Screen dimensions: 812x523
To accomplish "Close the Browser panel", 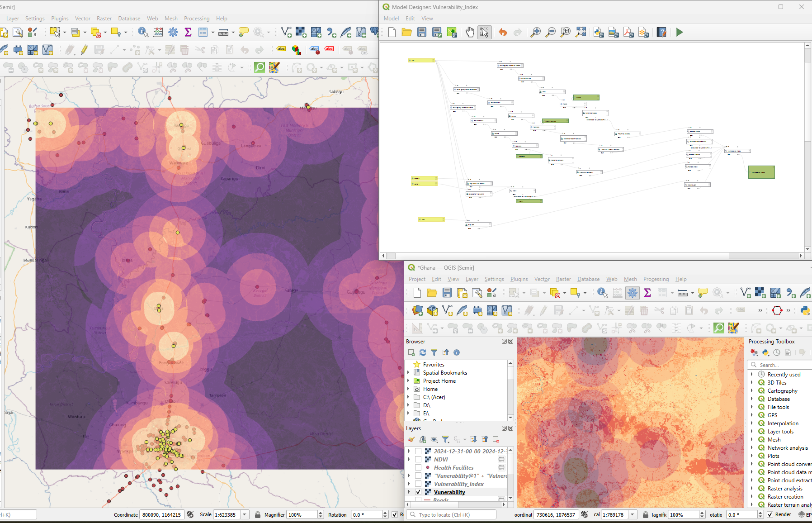I will 511,342.
